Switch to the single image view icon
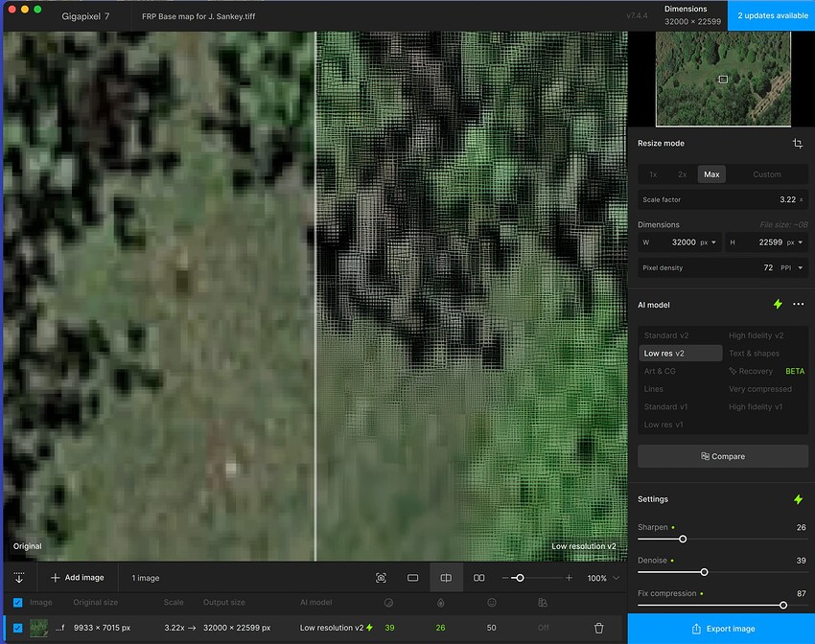This screenshot has width=815, height=644. click(x=412, y=578)
